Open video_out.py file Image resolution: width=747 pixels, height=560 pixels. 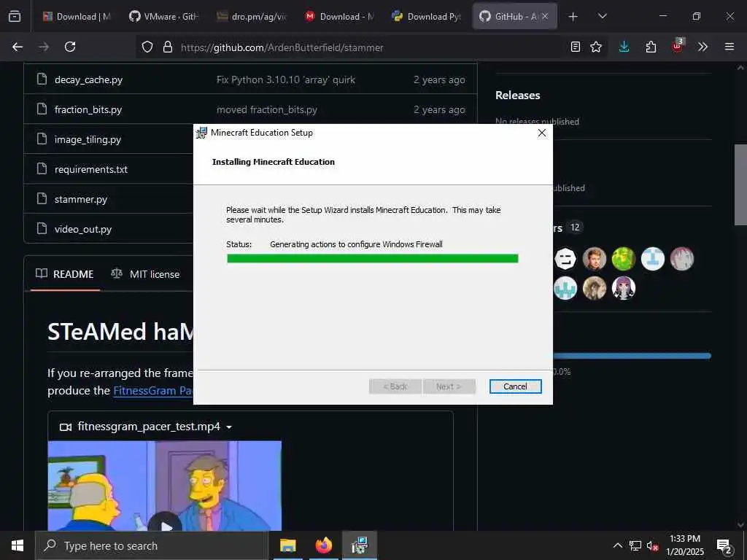[83, 229]
